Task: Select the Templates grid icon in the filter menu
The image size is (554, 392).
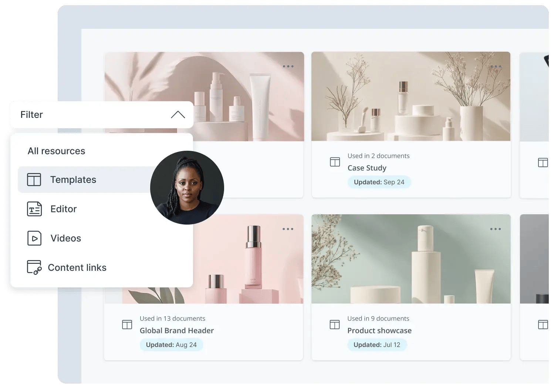Action: (34, 180)
